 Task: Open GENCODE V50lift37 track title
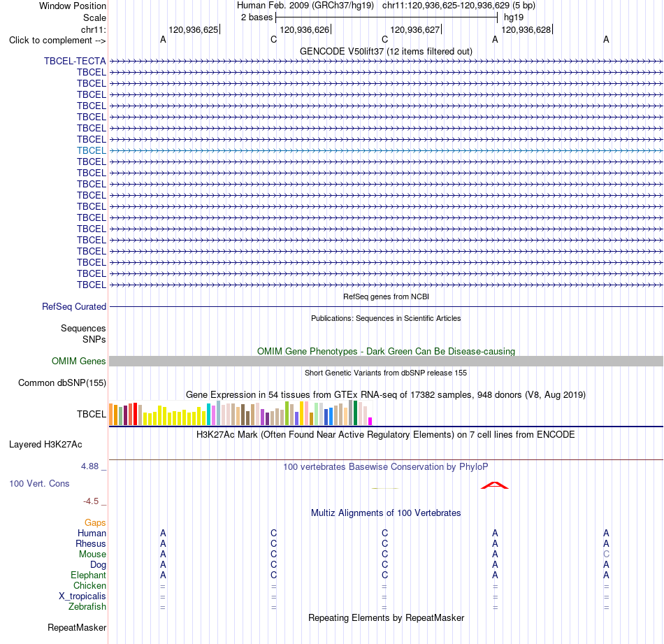click(387, 51)
